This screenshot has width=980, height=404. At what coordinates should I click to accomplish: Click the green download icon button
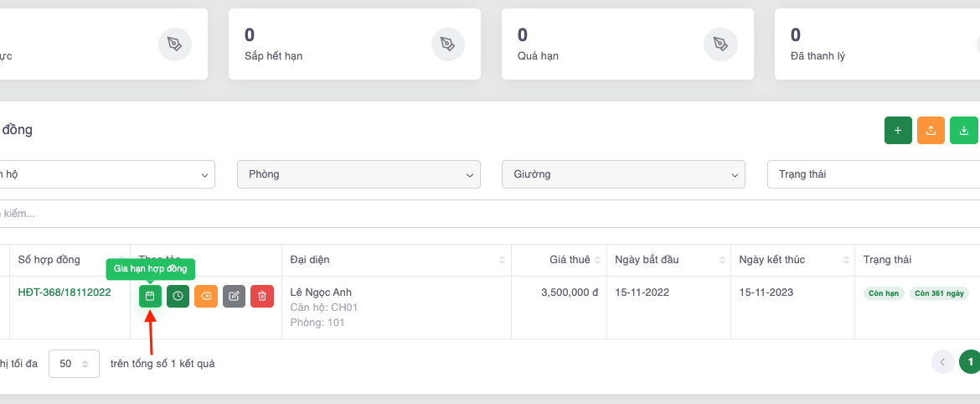click(x=964, y=131)
